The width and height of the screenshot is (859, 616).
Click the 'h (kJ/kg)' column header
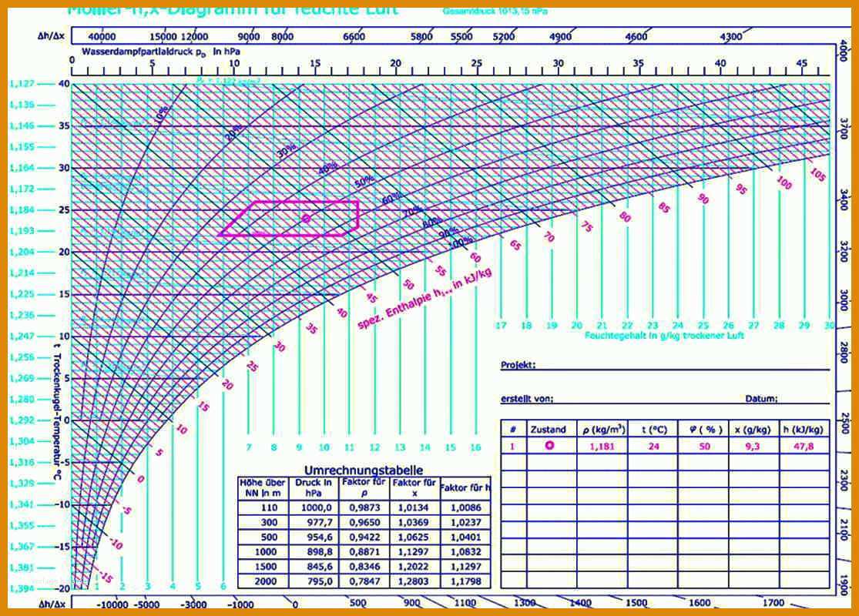(803, 430)
